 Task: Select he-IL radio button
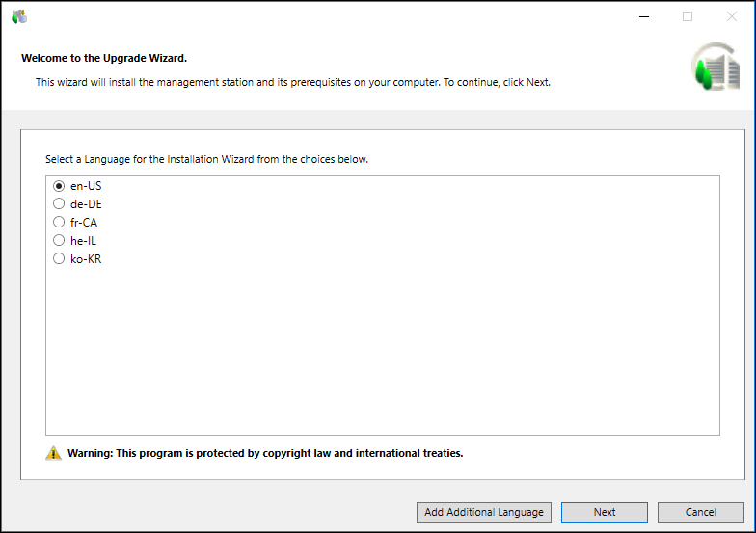click(x=59, y=241)
